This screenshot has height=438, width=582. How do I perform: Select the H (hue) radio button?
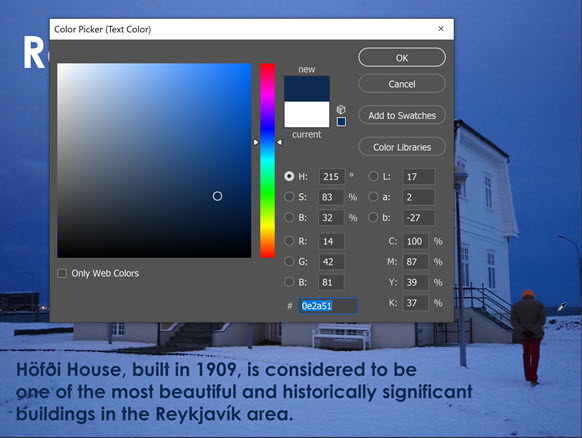[289, 176]
